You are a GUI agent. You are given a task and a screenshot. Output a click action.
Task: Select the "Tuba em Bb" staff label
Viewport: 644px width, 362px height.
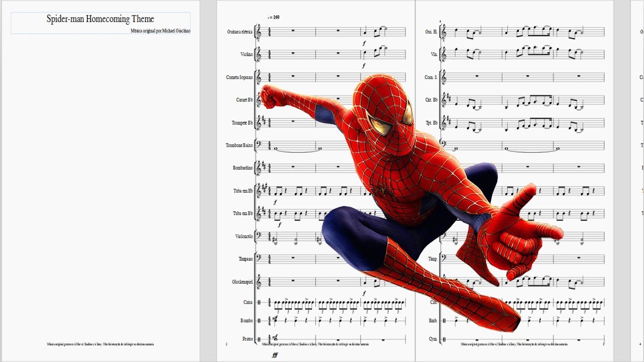coord(243,213)
